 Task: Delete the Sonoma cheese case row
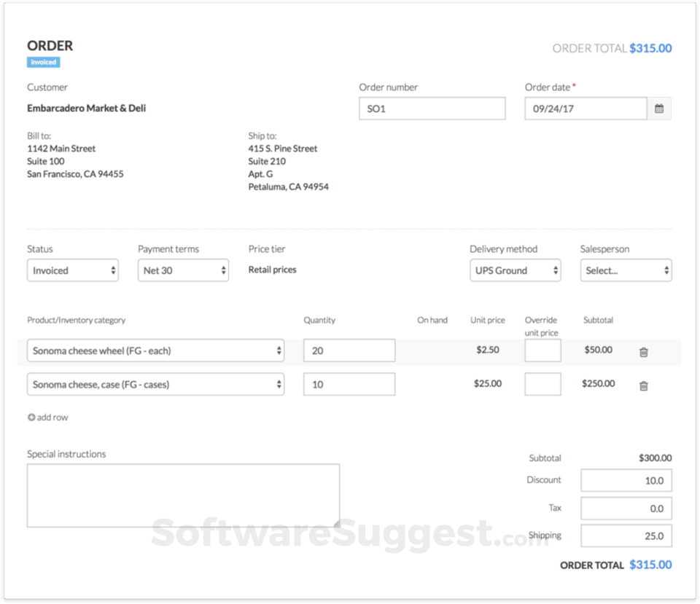643,386
